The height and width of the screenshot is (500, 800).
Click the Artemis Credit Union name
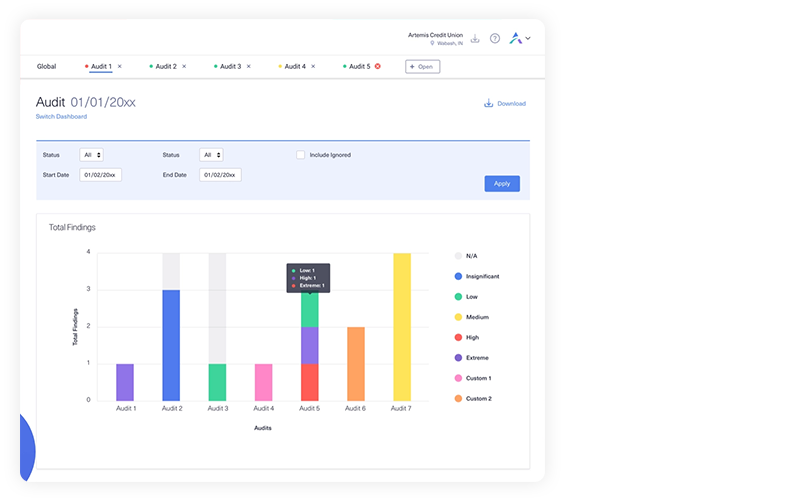coord(435,35)
